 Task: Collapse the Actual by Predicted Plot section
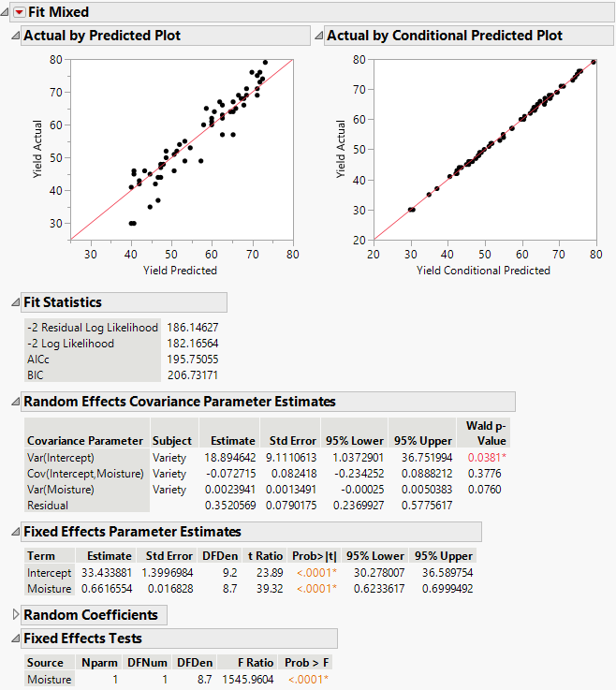pos(14,36)
